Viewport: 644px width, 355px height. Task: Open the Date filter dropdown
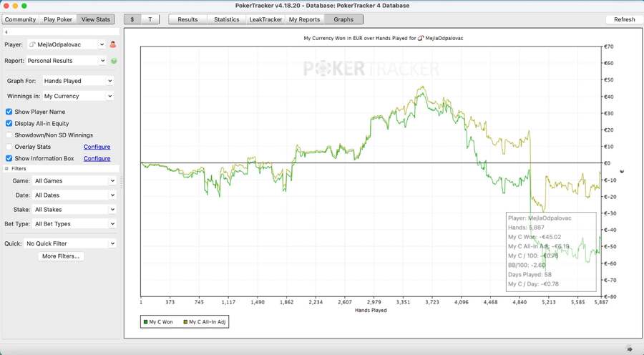tap(74, 195)
